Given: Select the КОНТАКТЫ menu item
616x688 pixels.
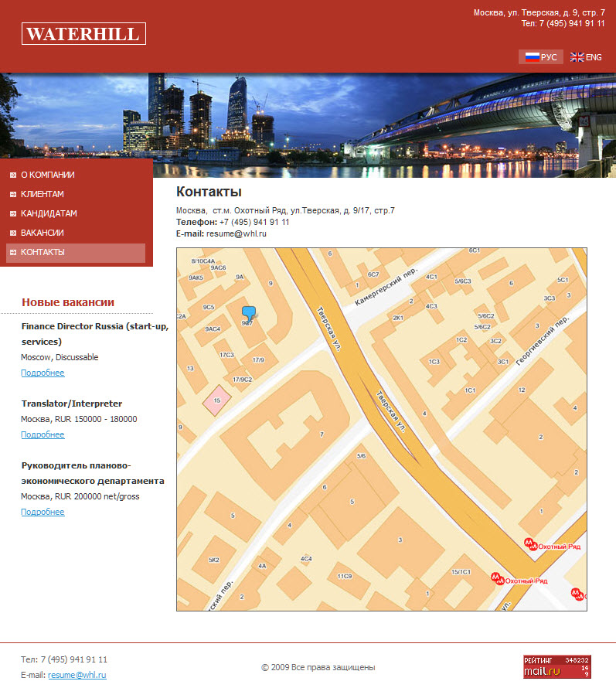Looking at the screenshot, I should coord(43,252).
